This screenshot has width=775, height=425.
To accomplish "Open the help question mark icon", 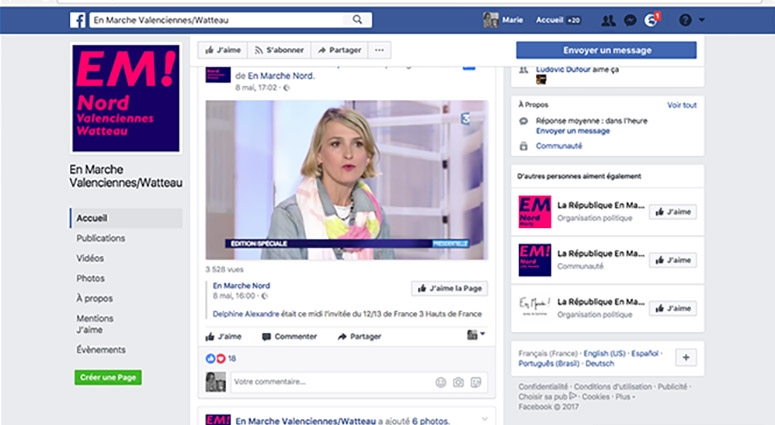I will pos(685,20).
